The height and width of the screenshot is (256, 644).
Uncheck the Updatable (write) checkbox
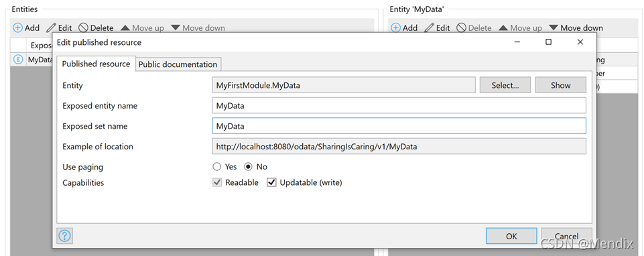[x=271, y=182]
